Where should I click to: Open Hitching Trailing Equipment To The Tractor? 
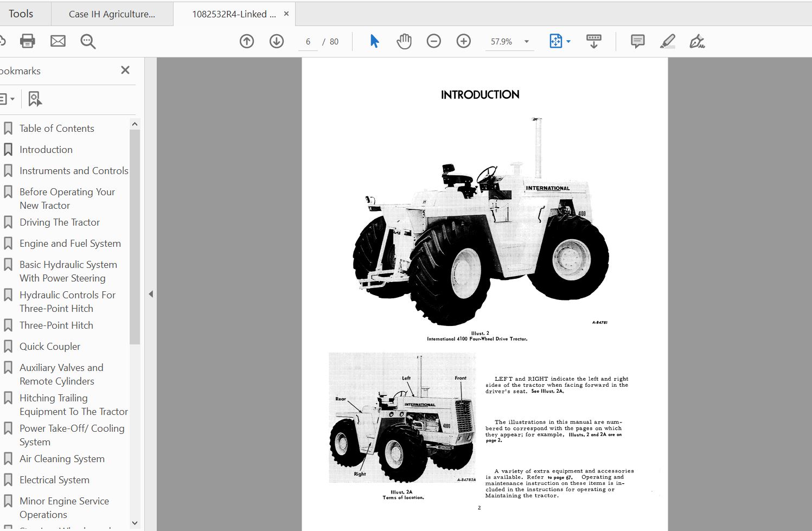click(74, 405)
